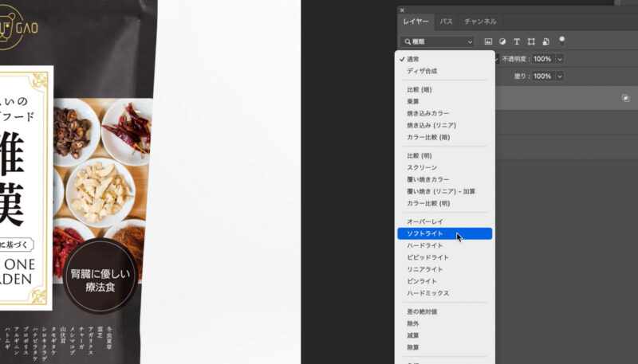
Task: Filter layers by smart object icon
Action: pyautogui.click(x=545, y=41)
